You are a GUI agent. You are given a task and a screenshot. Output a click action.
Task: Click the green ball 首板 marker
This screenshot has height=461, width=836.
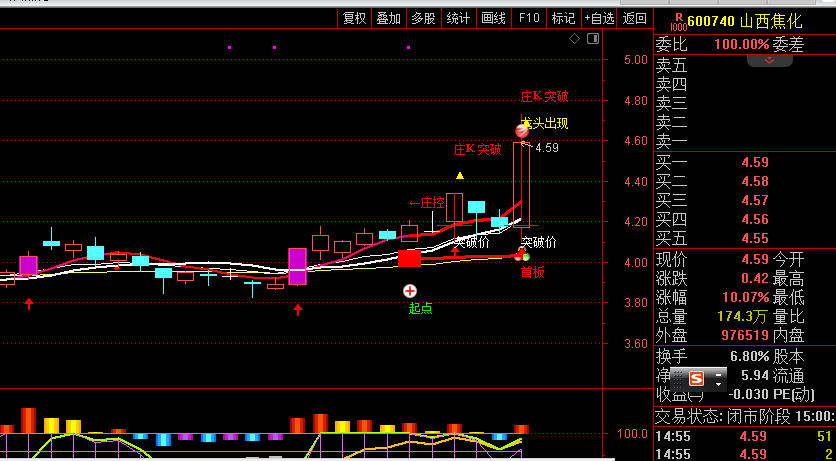pos(523,256)
